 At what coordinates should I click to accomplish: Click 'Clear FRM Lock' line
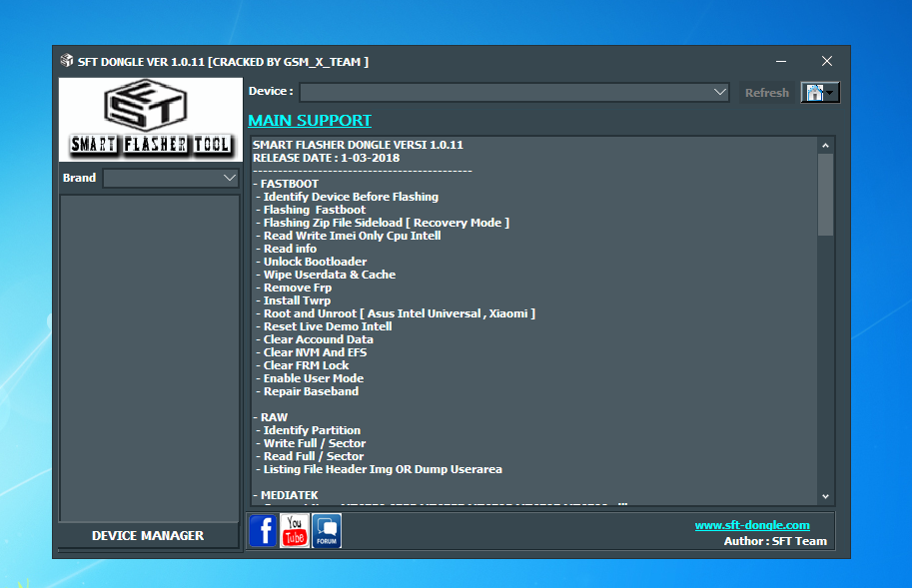[x=302, y=365]
